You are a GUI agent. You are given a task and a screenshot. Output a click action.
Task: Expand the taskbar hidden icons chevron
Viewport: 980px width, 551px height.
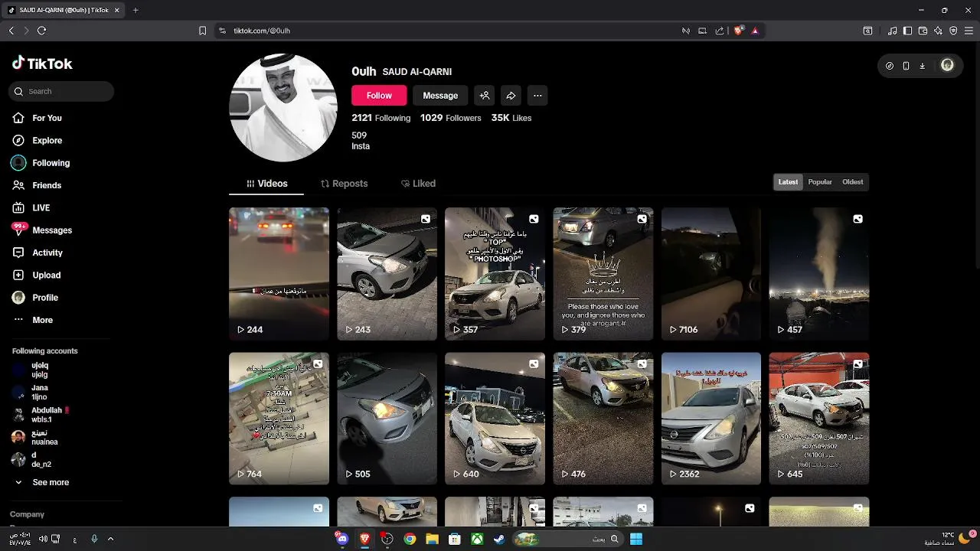tap(110, 539)
